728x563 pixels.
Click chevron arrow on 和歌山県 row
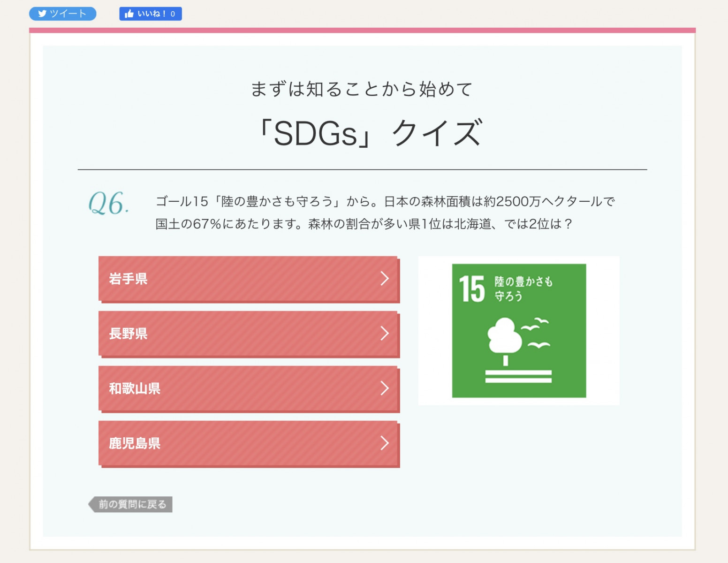(385, 388)
